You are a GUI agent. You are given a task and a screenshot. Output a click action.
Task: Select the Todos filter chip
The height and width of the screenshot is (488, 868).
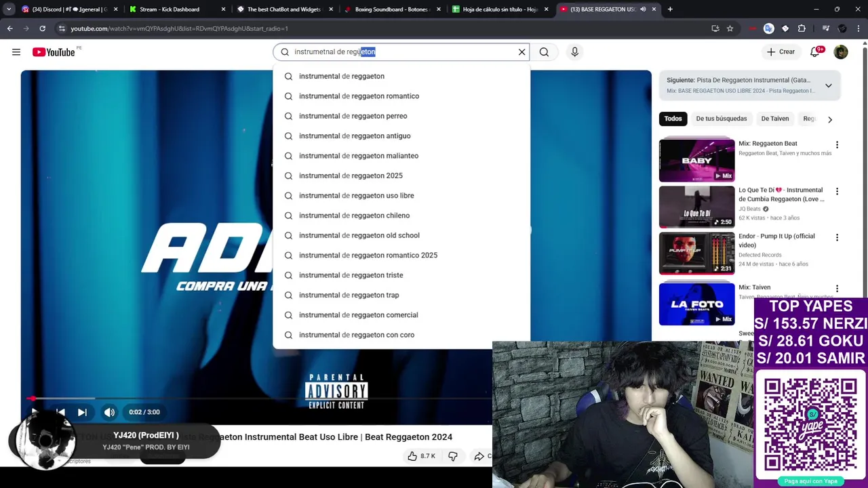(673, 119)
